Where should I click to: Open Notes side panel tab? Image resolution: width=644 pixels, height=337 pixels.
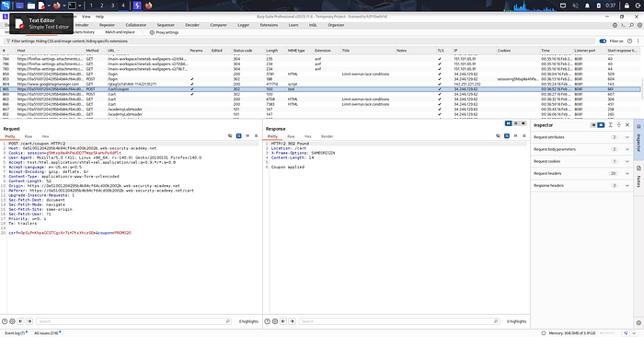click(x=638, y=177)
